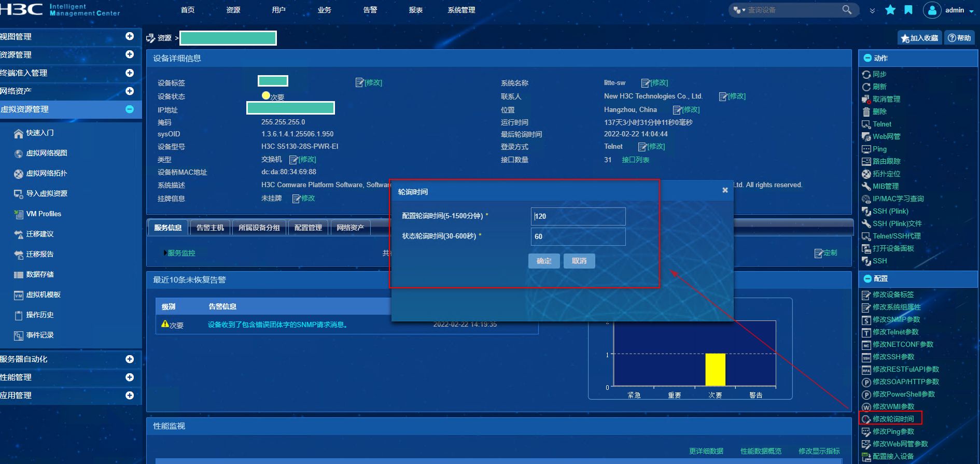980x464 pixels.
Task: Open the 告警 top menu
Action: tap(370, 10)
